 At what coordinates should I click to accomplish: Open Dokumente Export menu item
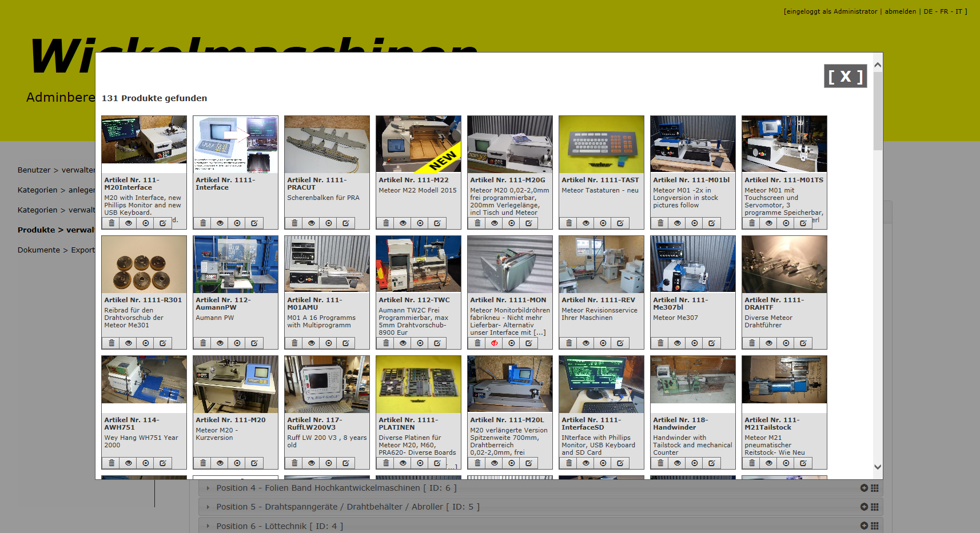(56, 250)
